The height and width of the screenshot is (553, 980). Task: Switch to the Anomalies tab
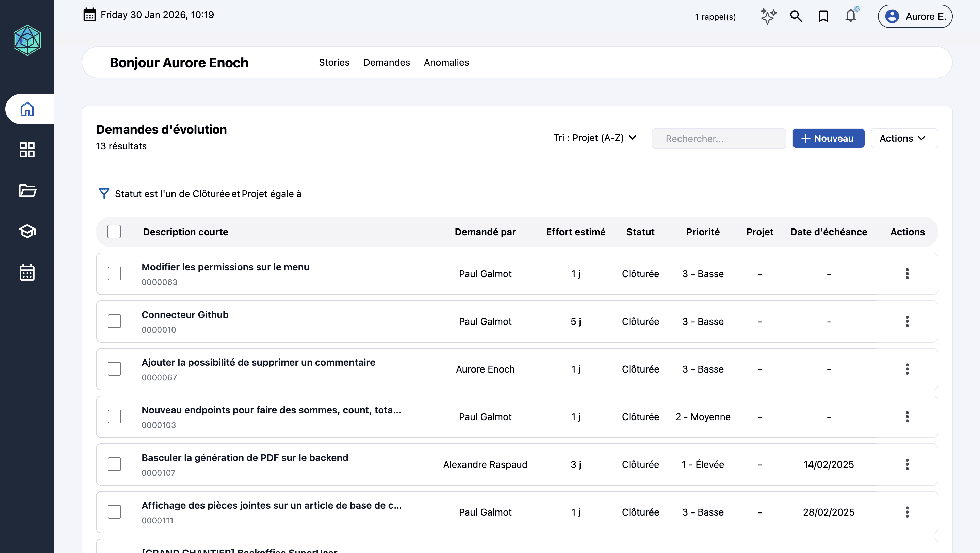point(446,62)
